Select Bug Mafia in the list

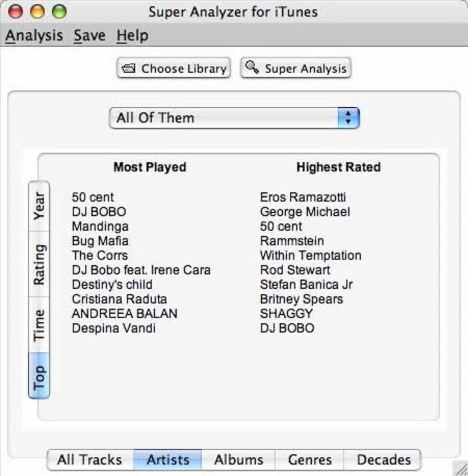point(100,241)
